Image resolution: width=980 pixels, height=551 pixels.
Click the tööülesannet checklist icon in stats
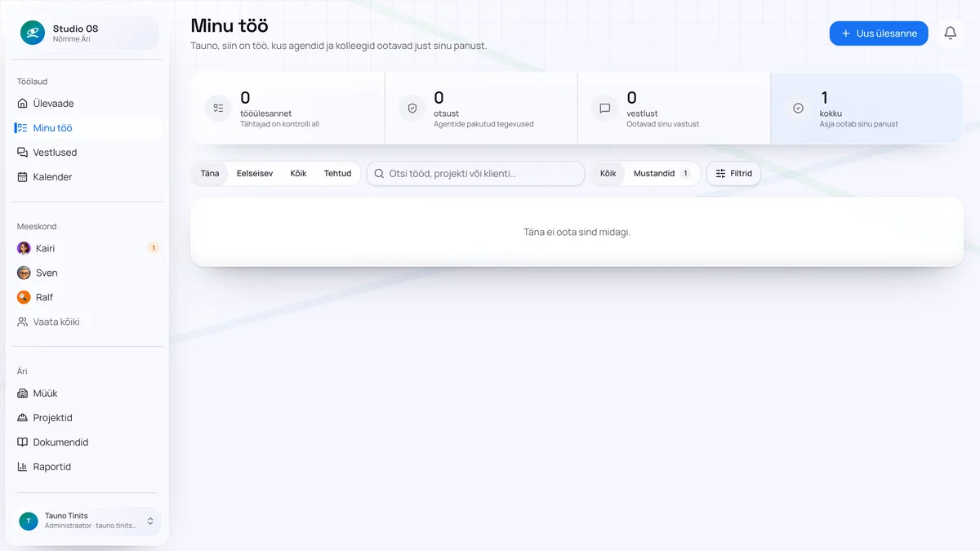[x=218, y=108]
